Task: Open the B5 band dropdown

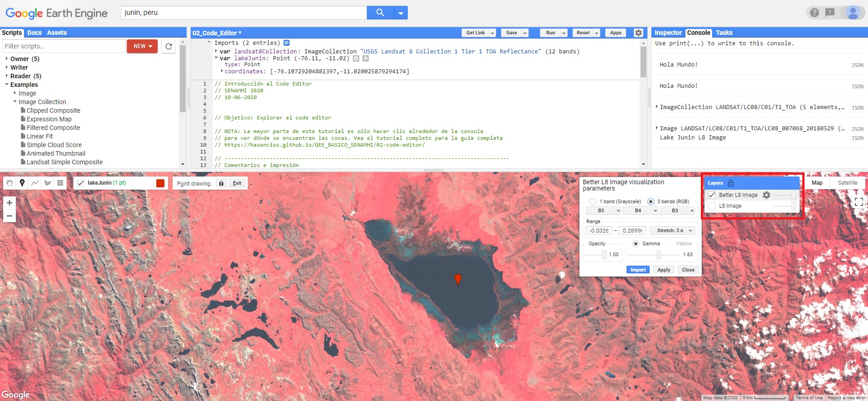Action: coord(603,211)
